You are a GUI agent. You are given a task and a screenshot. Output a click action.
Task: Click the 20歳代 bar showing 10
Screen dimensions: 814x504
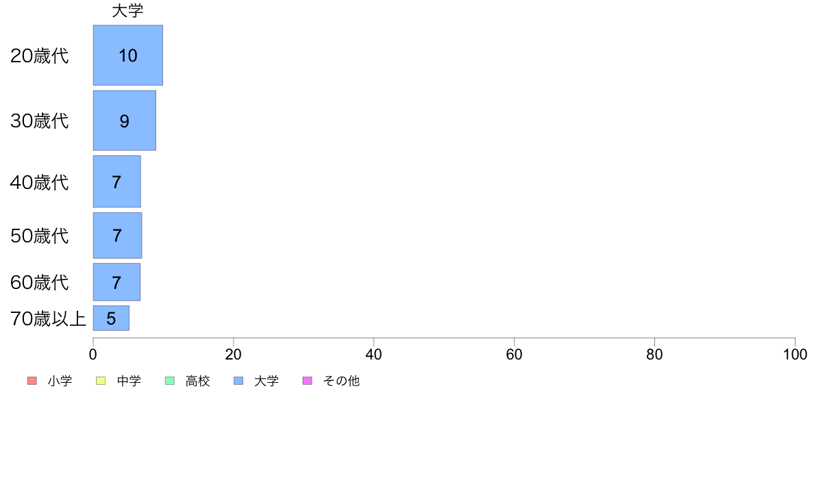tap(127, 55)
